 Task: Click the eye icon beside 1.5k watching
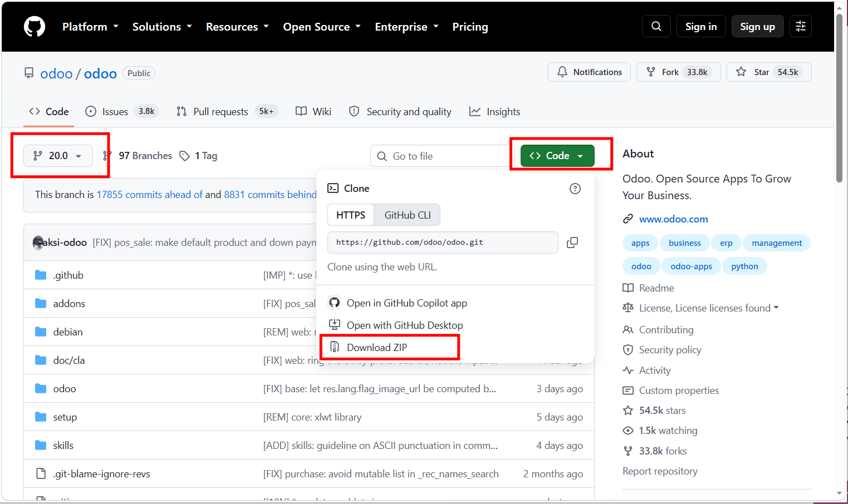(x=628, y=431)
